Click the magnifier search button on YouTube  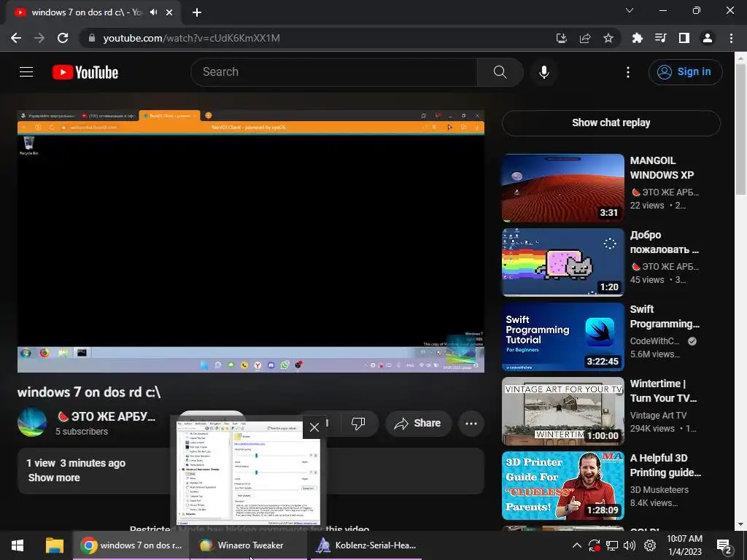point(500,72)
